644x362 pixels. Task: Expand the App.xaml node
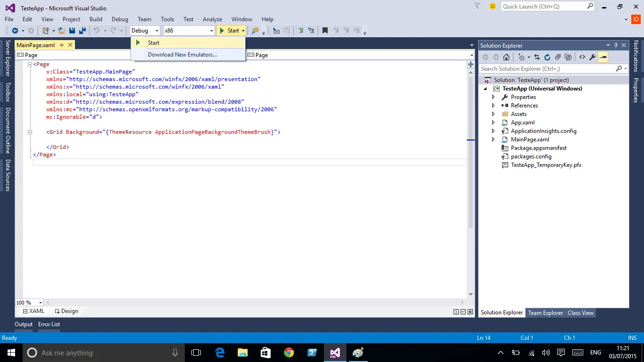tap(494, 123)
